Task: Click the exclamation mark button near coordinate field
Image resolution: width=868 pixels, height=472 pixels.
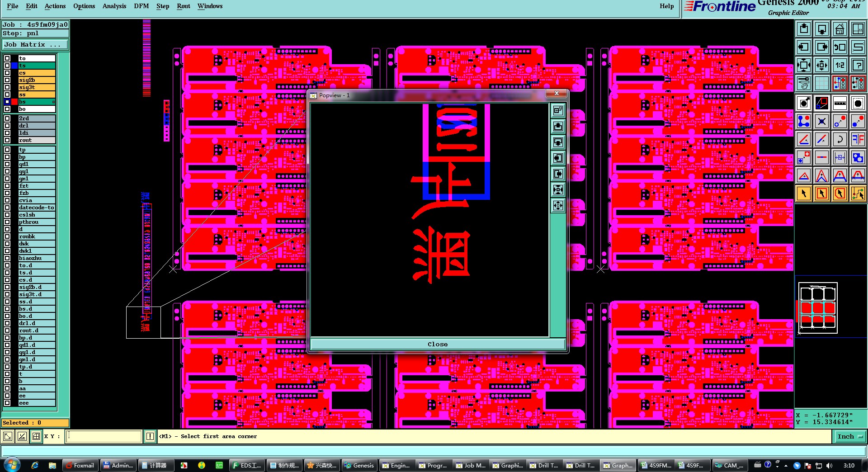Action: point(150,436)
